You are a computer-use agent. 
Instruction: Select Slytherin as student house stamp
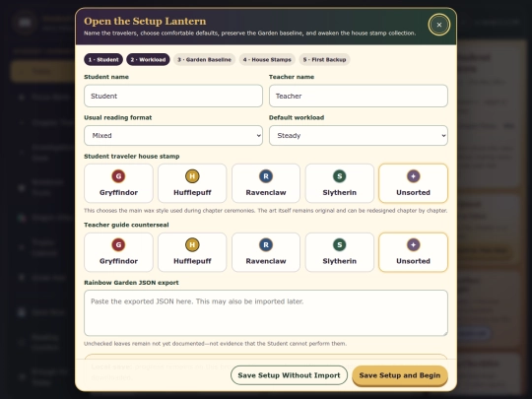[x=340, y=183]
